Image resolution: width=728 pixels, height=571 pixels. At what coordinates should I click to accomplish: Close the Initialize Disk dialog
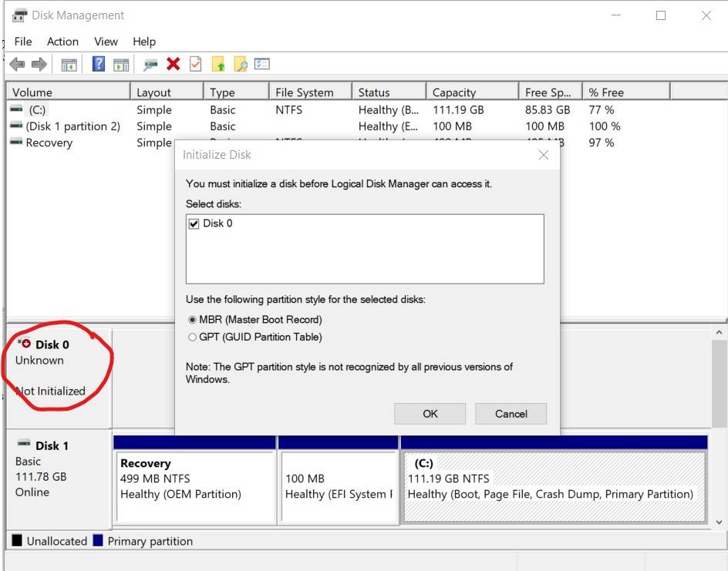point(543,155)
